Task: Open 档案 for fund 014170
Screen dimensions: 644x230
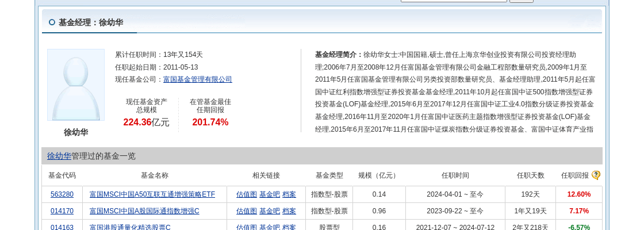Action: click(x=289, y=211)
